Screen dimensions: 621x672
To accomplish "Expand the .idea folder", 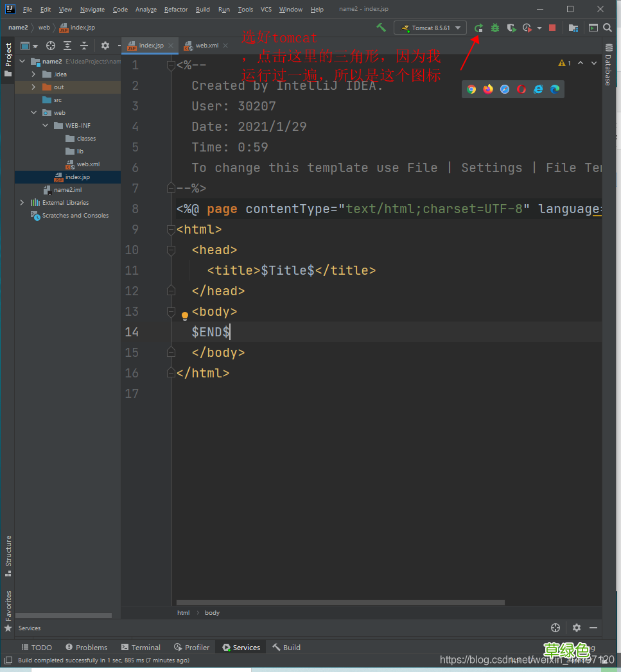I will point(33,74).
